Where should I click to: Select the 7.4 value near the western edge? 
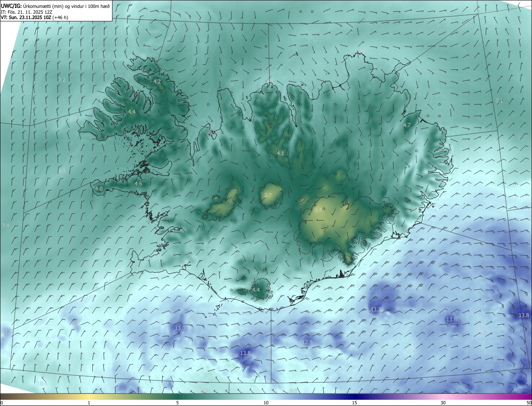(5, 225)
